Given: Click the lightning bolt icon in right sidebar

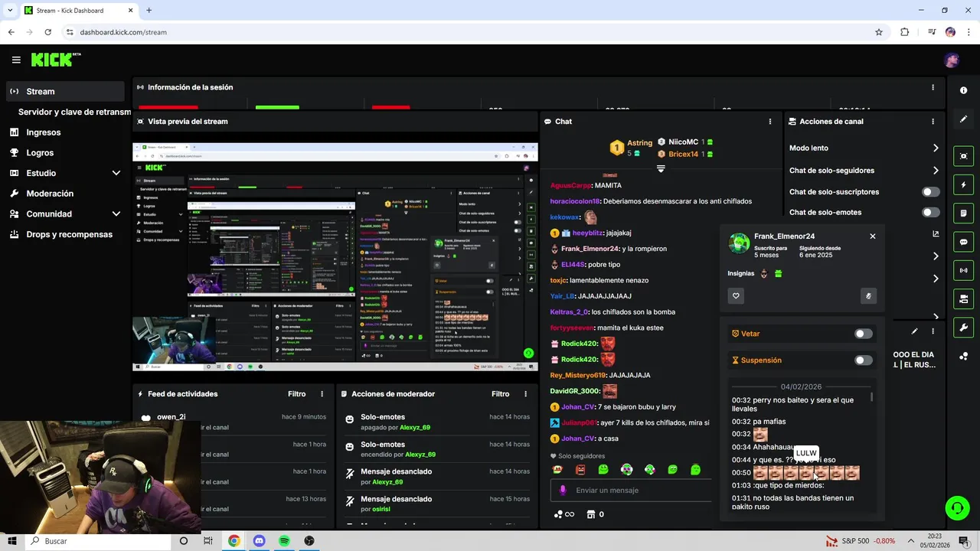Looking at the screenshot, I should 963,185.
